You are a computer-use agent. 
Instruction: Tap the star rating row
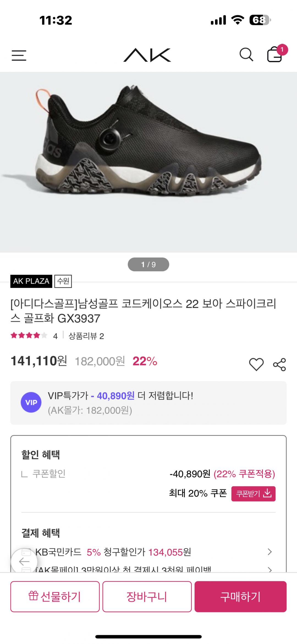point(29,335)
